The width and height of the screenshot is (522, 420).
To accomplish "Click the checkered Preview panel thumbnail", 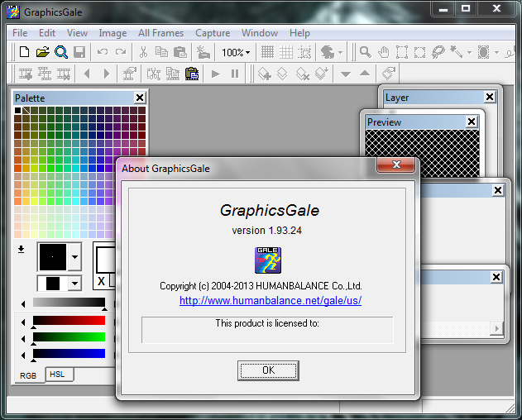I will point(422,153).
